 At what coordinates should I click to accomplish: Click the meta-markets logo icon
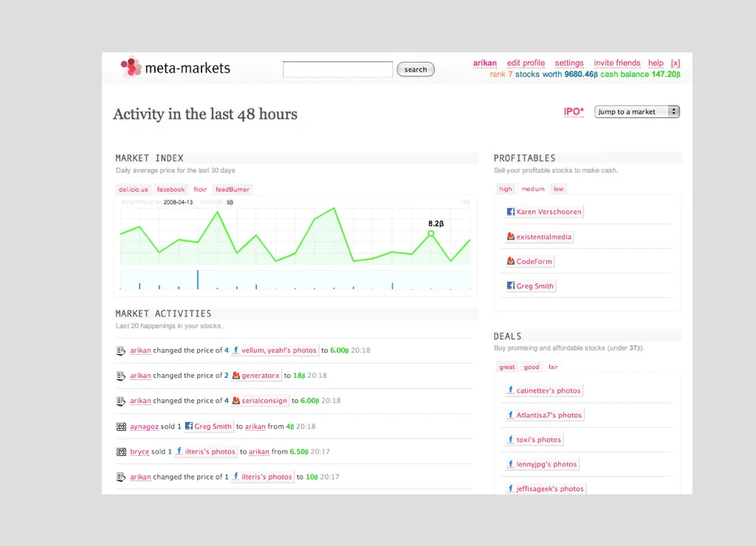tap(131, 68)
